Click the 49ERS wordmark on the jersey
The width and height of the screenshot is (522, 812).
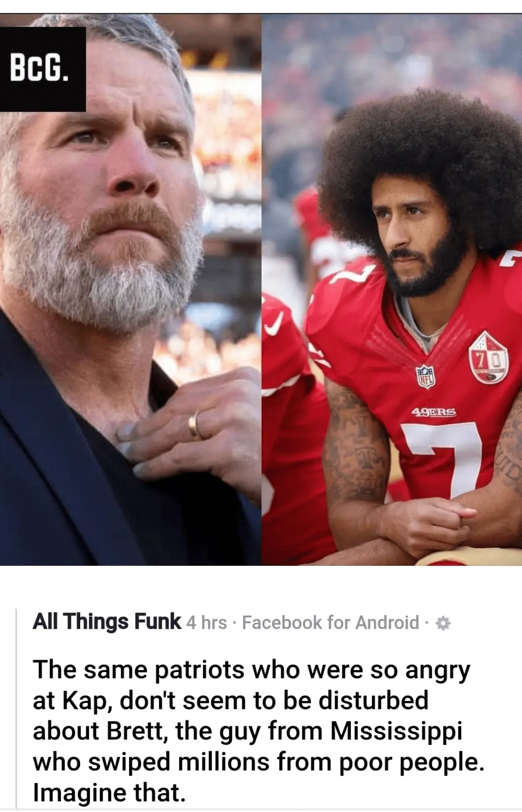click(x=433, y=412)
